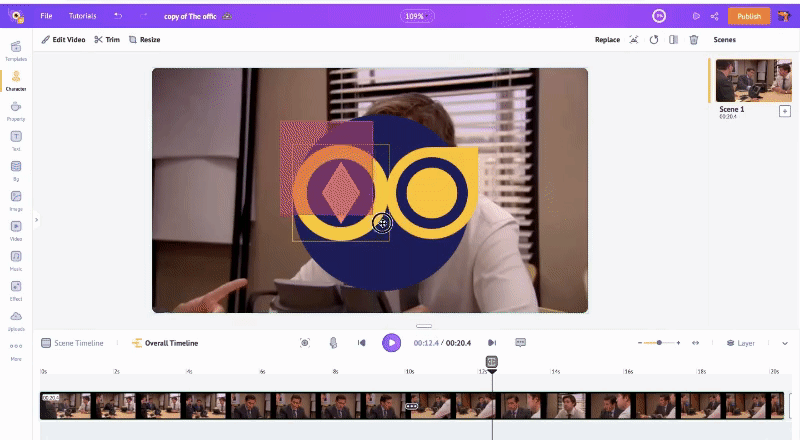Open the Uploads panel
Image resolution: width=800 pixels, height=440 pixels.
tap(16, 319)
